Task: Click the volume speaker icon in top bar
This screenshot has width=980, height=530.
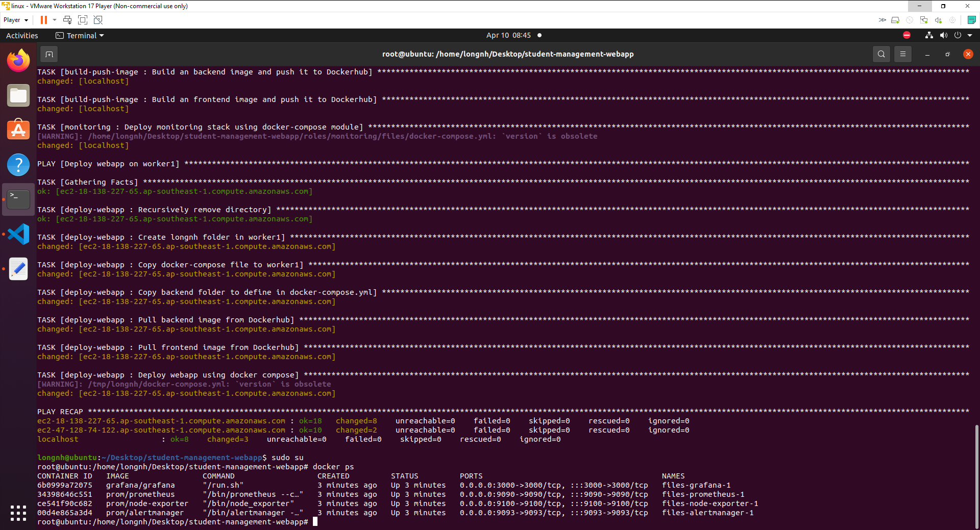Action: pyautogui.click(x=943, y=35)
